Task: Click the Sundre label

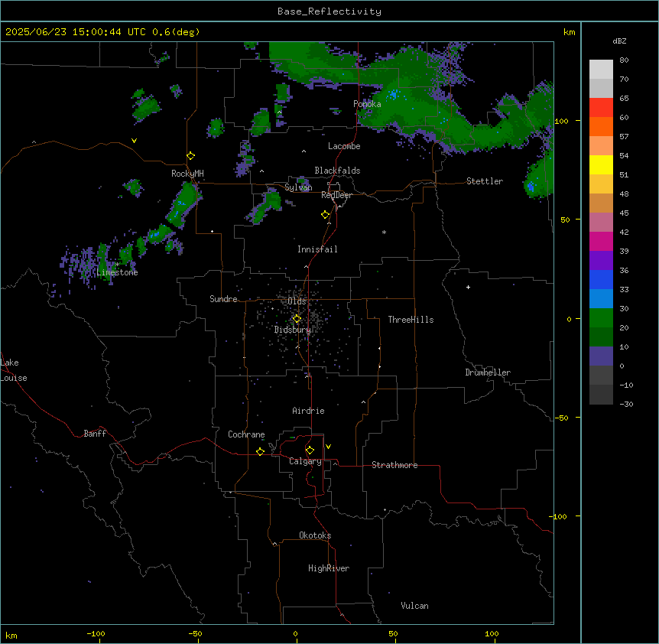Action: coord(223,299)
